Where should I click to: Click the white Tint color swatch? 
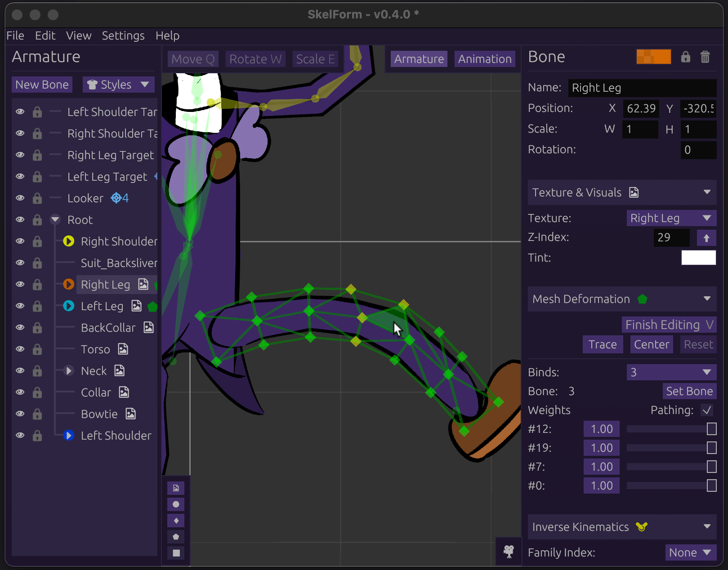698,258
